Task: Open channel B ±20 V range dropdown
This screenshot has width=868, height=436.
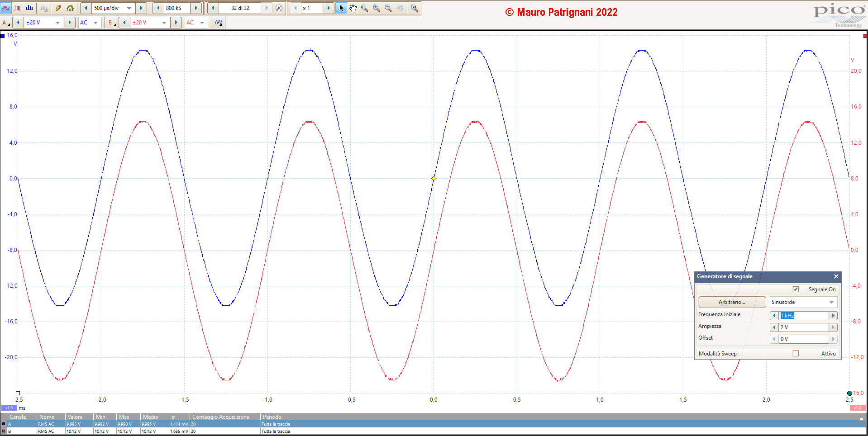Action: point(164,23)
